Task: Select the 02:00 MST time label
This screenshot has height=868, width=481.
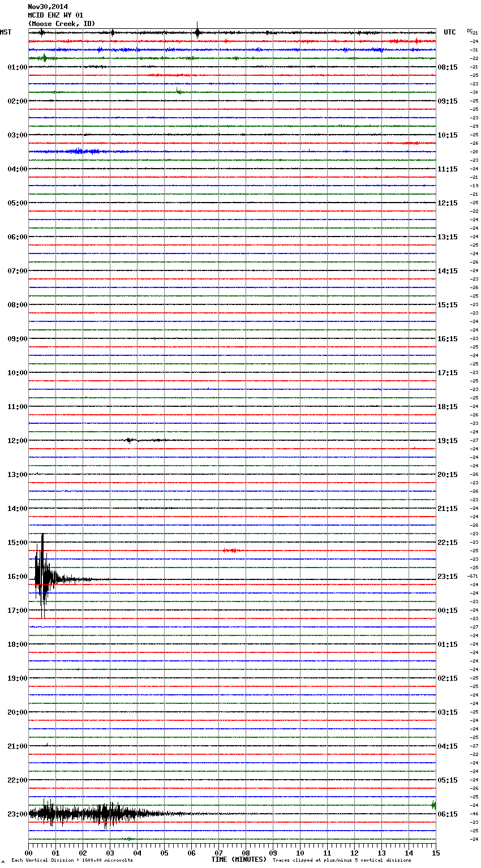Action: [x=17, y=101]
